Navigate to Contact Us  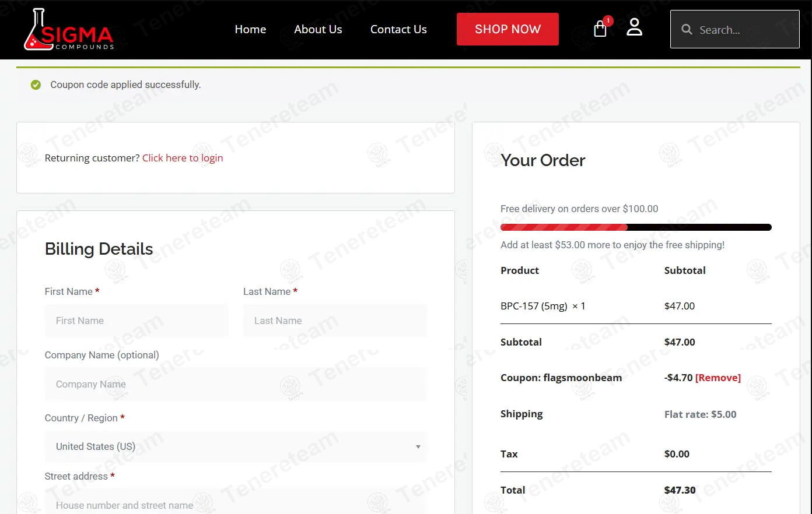[398, 29]
